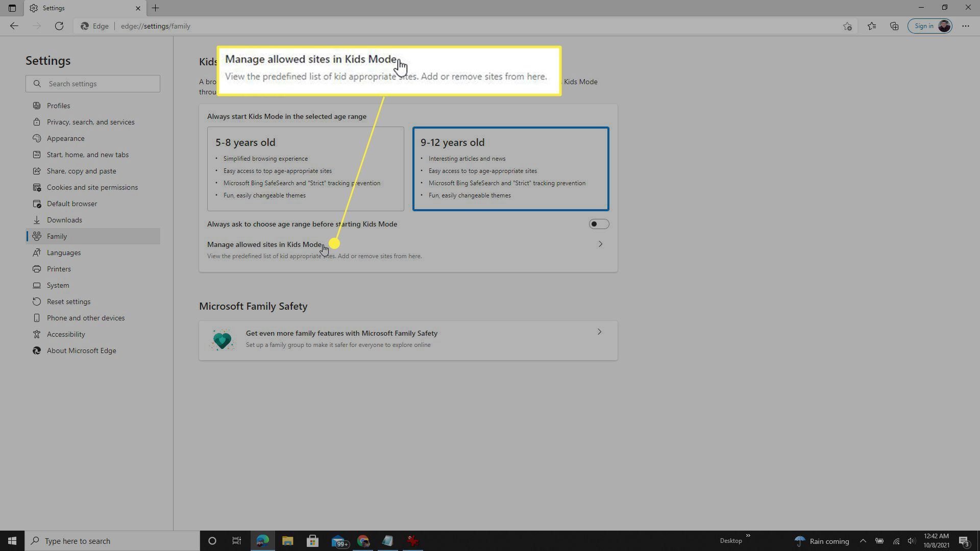This screenshot has height=551, width=980.
Task: Open the notification center icon
Action: click(x=964, y=541)
